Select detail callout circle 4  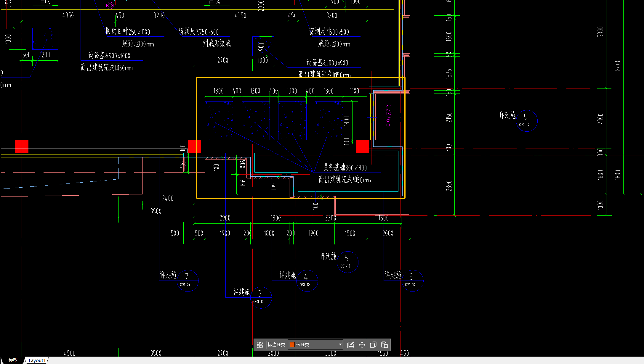[307, 281]
